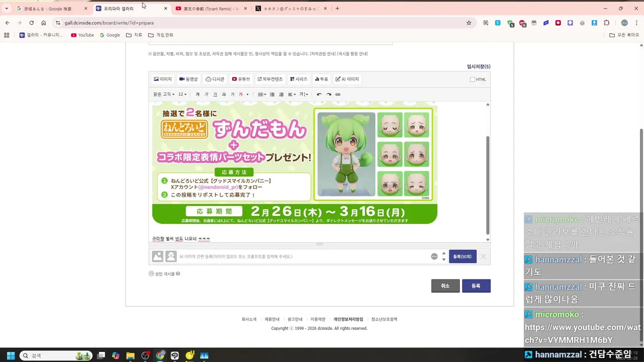The height and width of the screenshot is (362, 644).
Task: Cancel writing with the 취소 button
Action: [445, 286]
